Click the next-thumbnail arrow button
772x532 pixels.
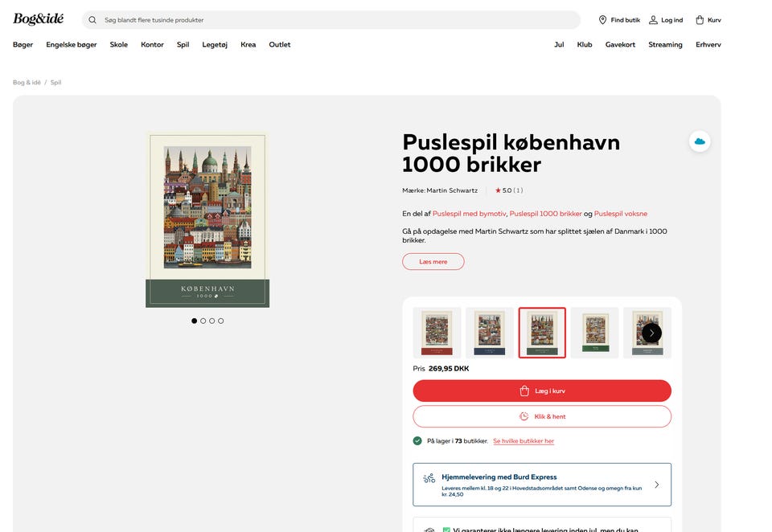click(x=651, y=332)
